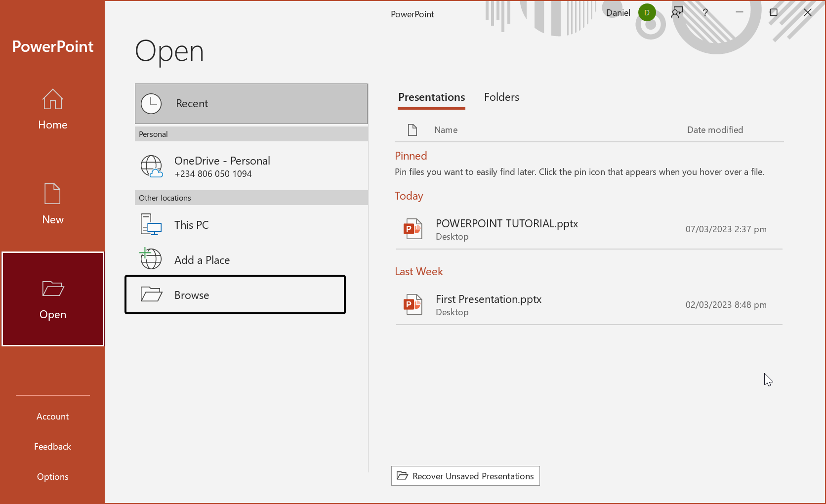
Task: Sort by the Date modified column header
Action: tap(715, 130)
